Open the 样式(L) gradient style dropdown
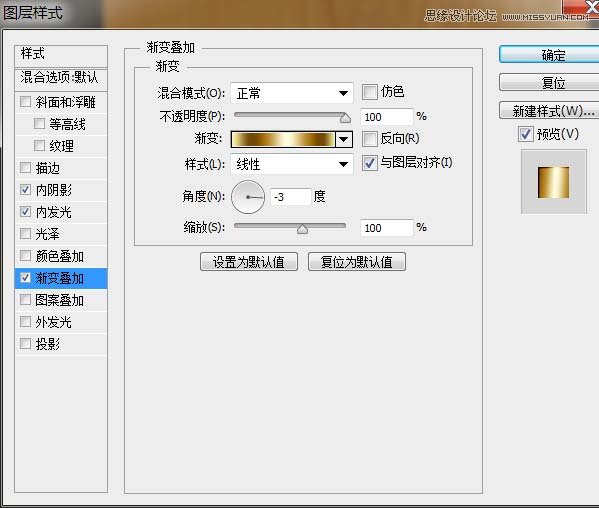Viewport: 599px width, 508px height. (x=292, y=164)
